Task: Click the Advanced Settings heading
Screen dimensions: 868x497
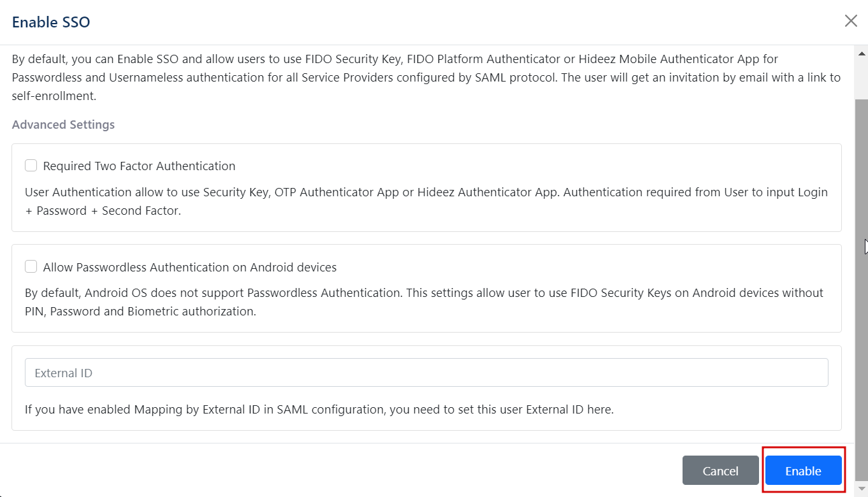Action: point(63,124)
